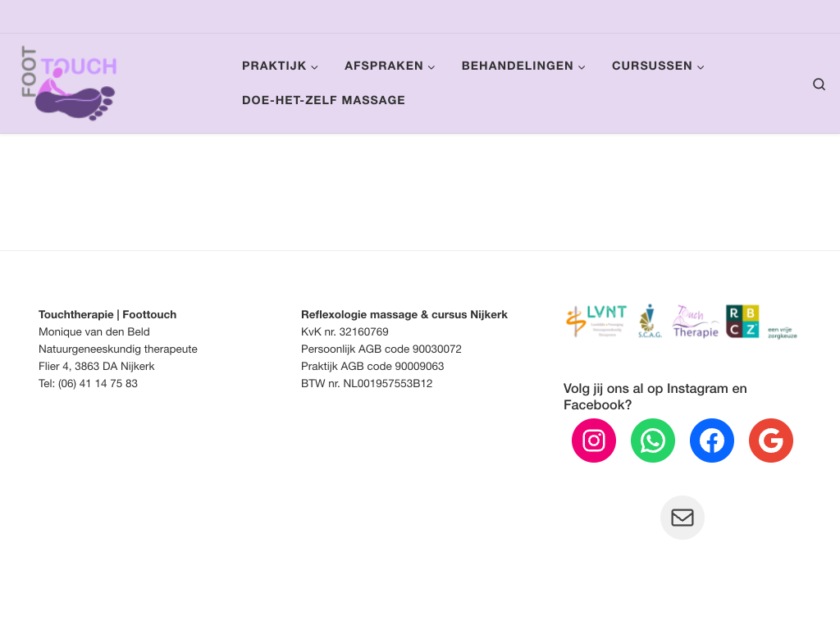
Task: Expand the Praktijk submenu chevron
Action: click(x=314, y=67)
